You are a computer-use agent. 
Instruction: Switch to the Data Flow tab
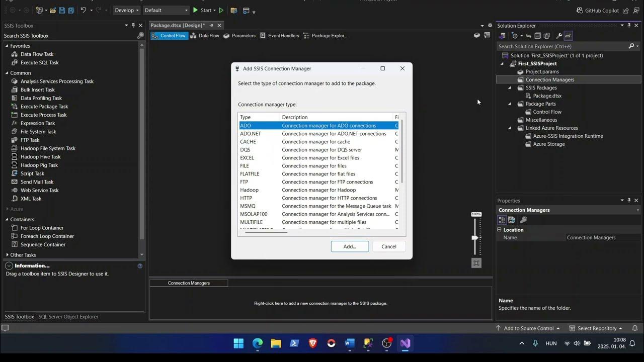205,36
